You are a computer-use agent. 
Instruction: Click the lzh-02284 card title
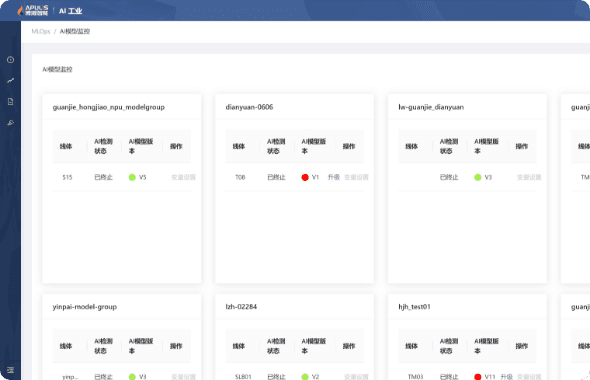241,307
